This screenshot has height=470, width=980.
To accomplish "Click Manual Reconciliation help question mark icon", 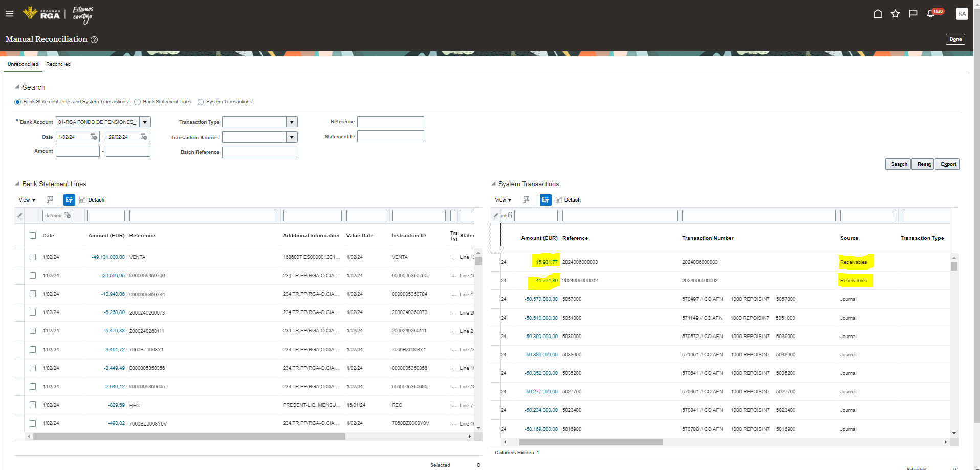I will pos(94,40).
